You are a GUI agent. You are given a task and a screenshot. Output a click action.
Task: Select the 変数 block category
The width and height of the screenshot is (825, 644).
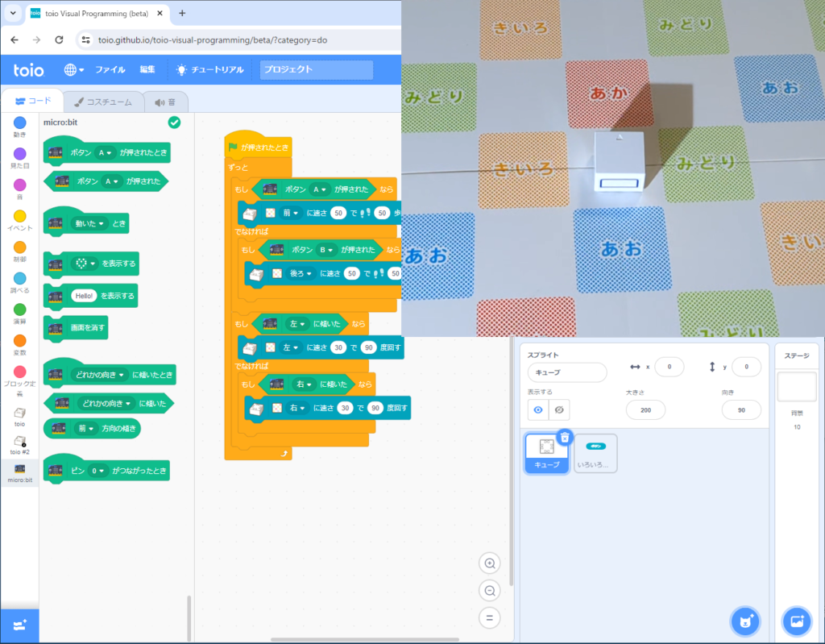[x=19, y=345]
